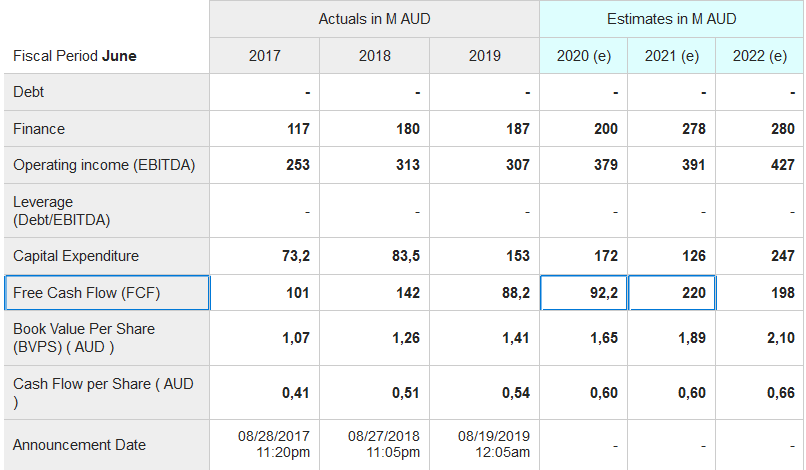Click the Actuals in M AUD header
Screen dimensions: 806x470
click(x=374, y=19)
